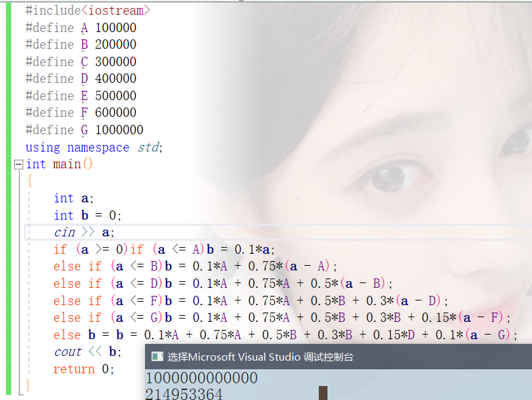This screenshot has width=532, height=400.
Task: Click the closing brace of main
Action: [x=28, y=385]
